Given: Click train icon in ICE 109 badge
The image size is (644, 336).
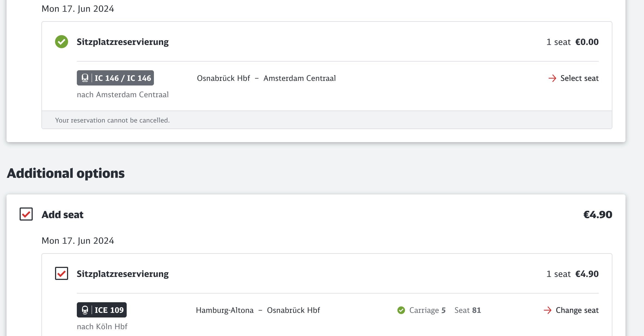Looking at the screenshot, I should click(85, 310).
